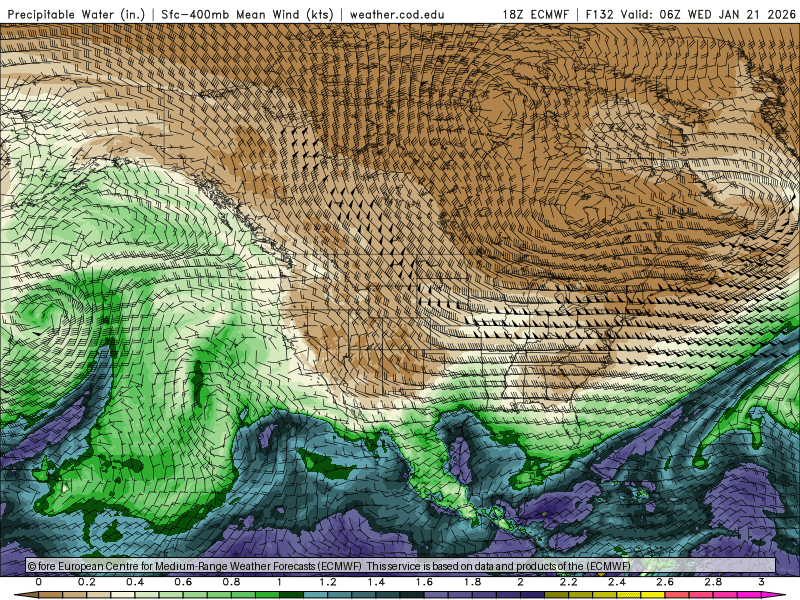Click the 'Precipitable Water (in.)' title text
The image size is (800, 600).
click(x=77, y=14)
